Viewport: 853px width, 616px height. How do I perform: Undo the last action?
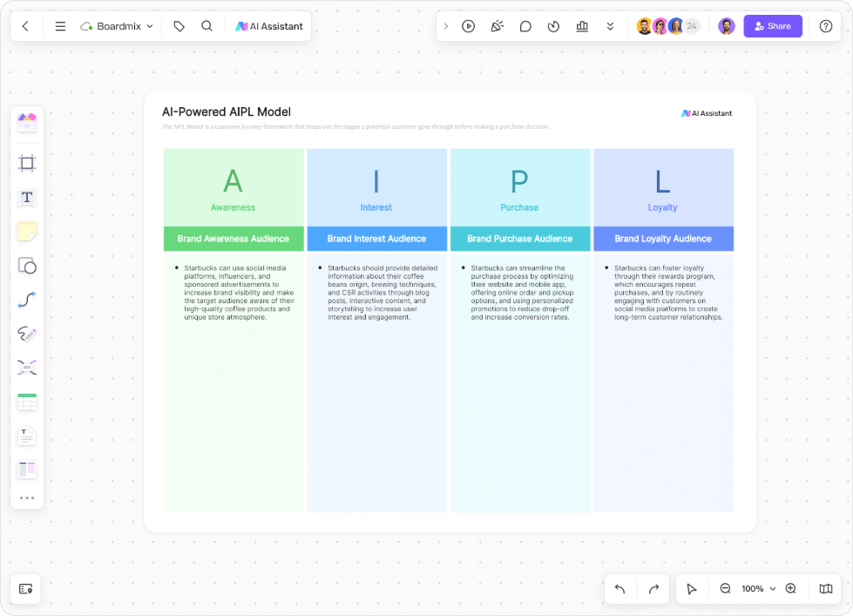(620, 589)
